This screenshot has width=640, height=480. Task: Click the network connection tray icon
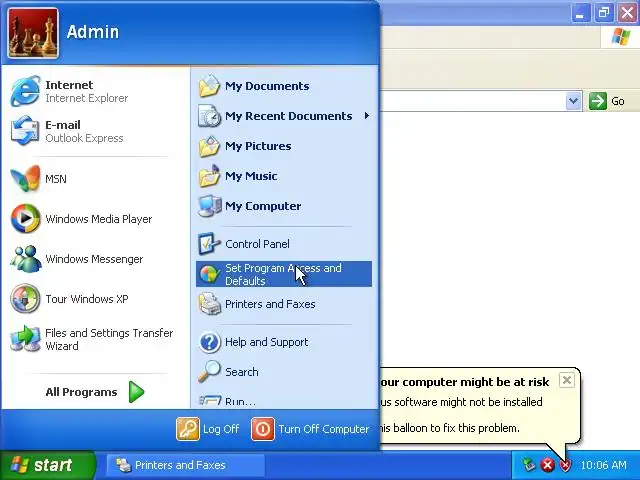[529, 464]
